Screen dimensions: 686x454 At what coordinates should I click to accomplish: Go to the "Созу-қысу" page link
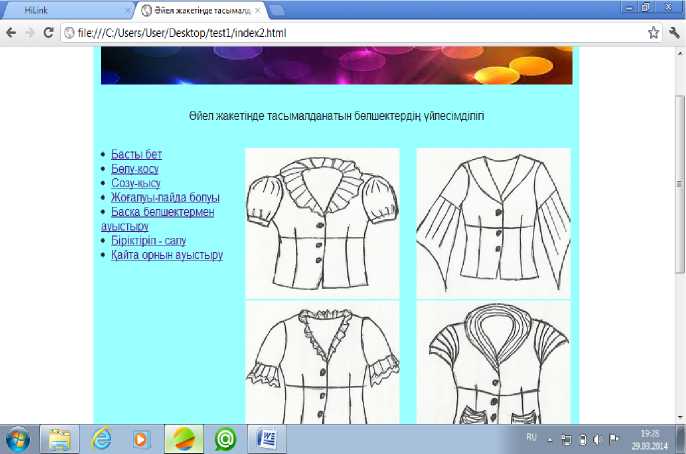click(x=135, y=184)
